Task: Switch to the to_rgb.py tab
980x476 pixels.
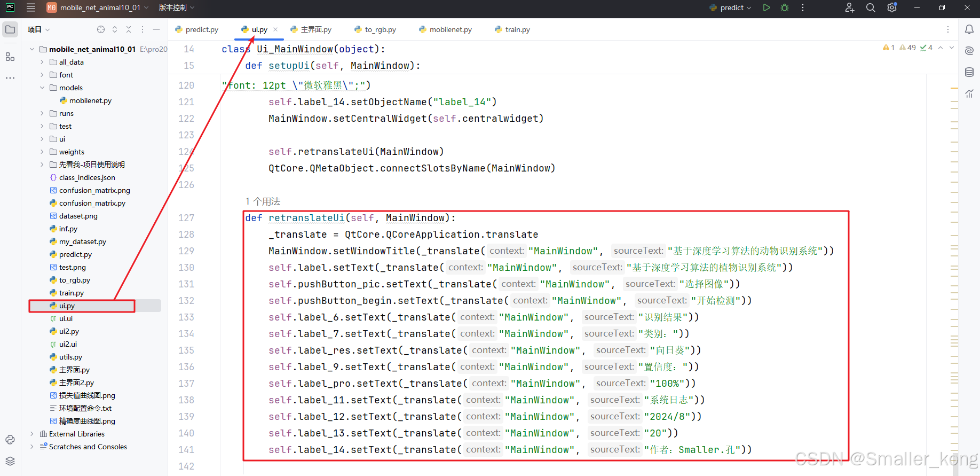Action: point(375,29)
